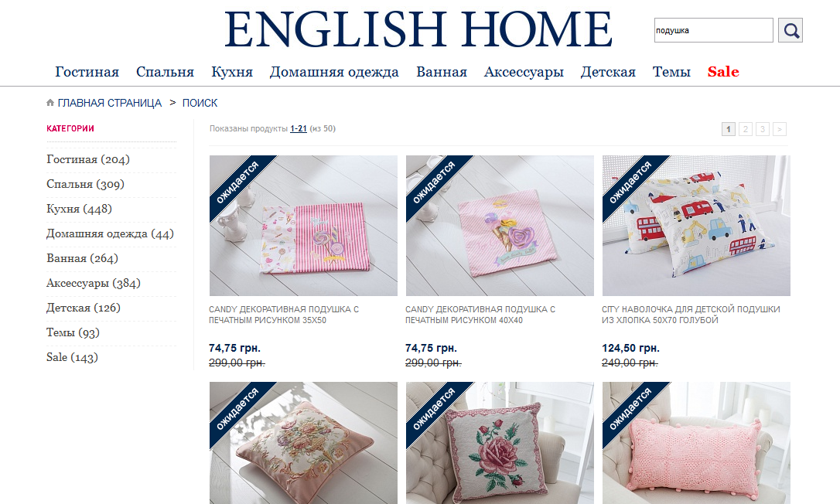
Task: Click the ENGLISH HOME logo
Action: pyautogui.click(x=418, y=29)
